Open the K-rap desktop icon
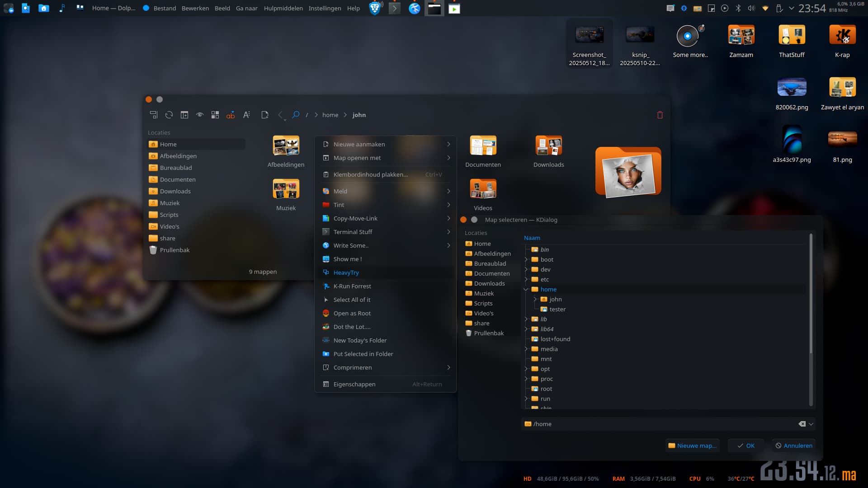Image resolution: width=868 pixels, height=488 pixels. [x=842, y=41]
